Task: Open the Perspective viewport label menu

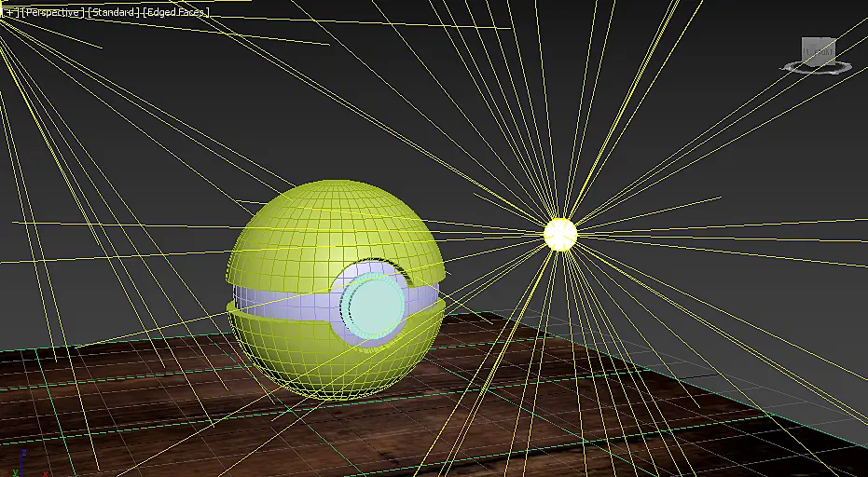Action: (52, 12)
